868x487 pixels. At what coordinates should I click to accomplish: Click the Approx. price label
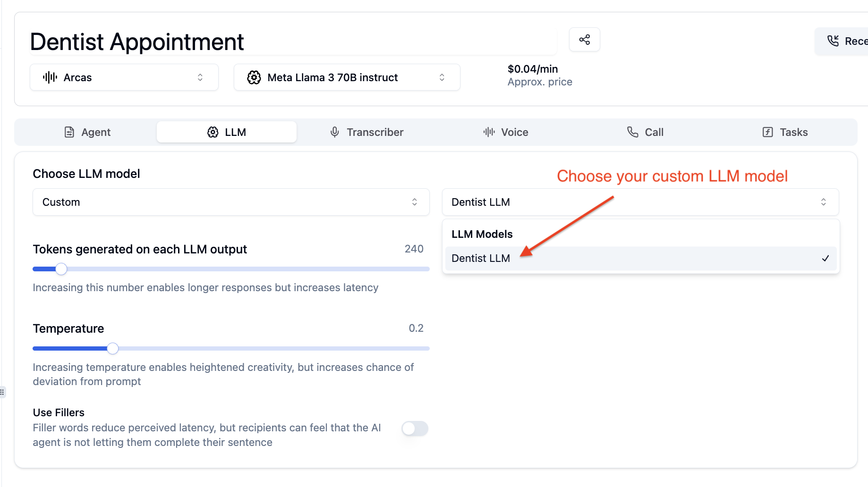point(540,82)
